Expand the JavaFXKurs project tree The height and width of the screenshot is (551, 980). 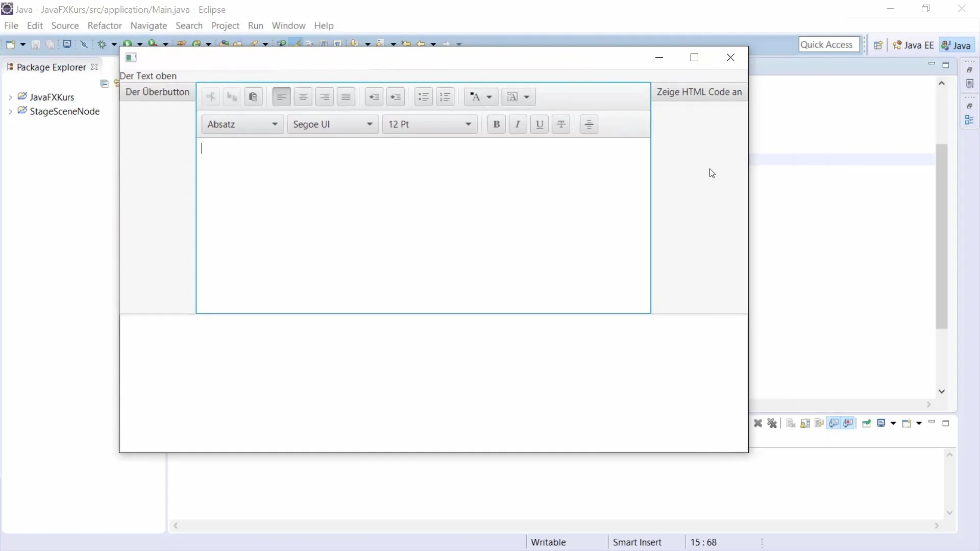[10, 97]
